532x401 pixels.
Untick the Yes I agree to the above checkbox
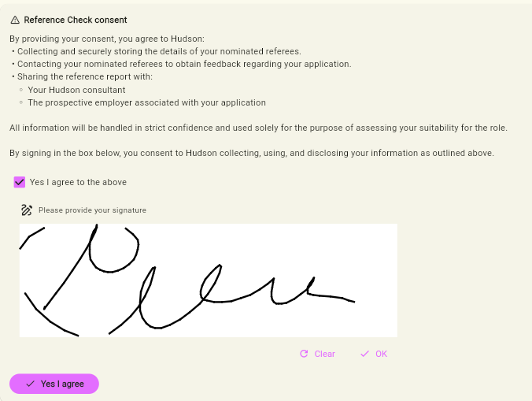pos(20,182)
